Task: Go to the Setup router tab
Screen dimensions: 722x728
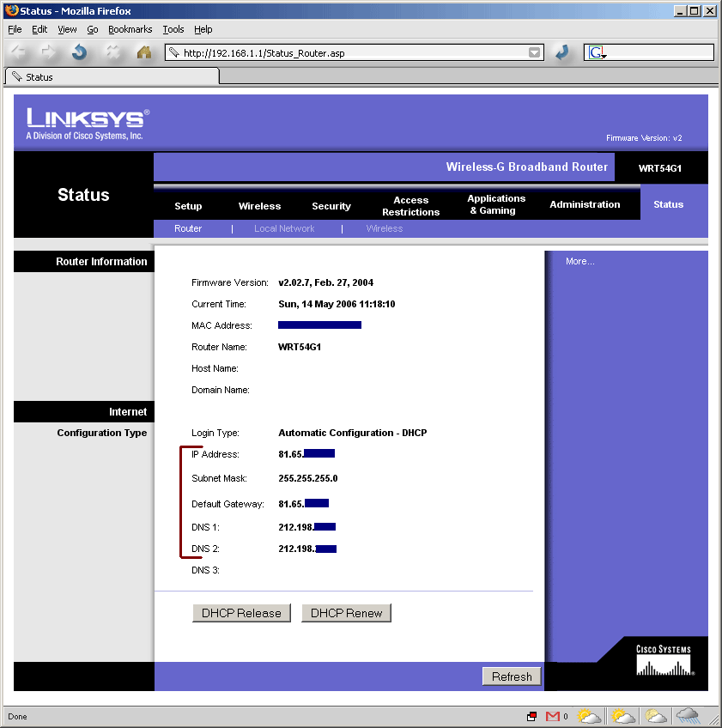Action: [188, 206]
